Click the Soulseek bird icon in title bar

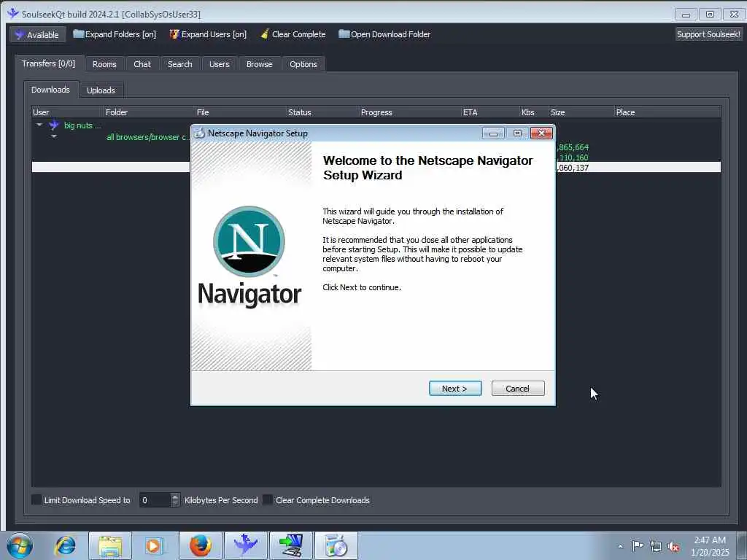(13, 13)
